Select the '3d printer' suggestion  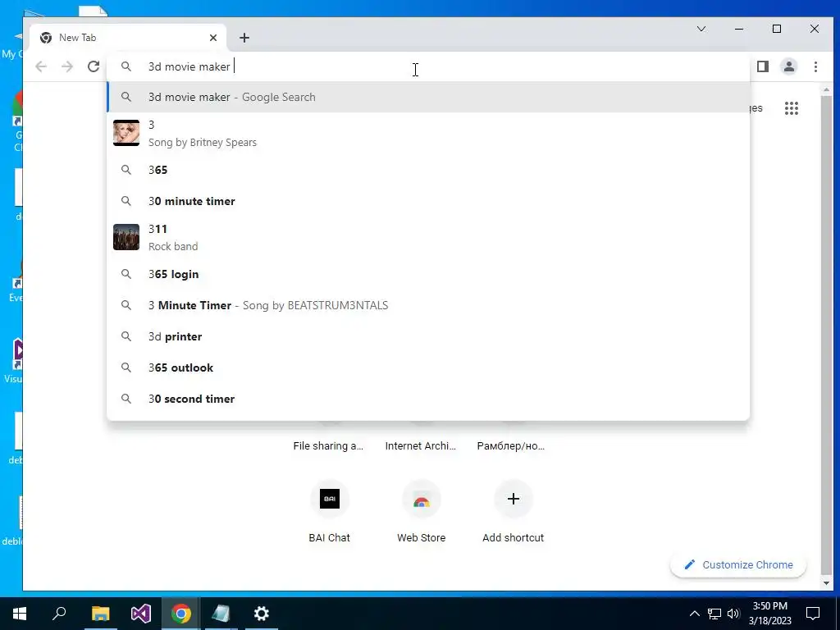pyautogui.click(x=428, y=336)
